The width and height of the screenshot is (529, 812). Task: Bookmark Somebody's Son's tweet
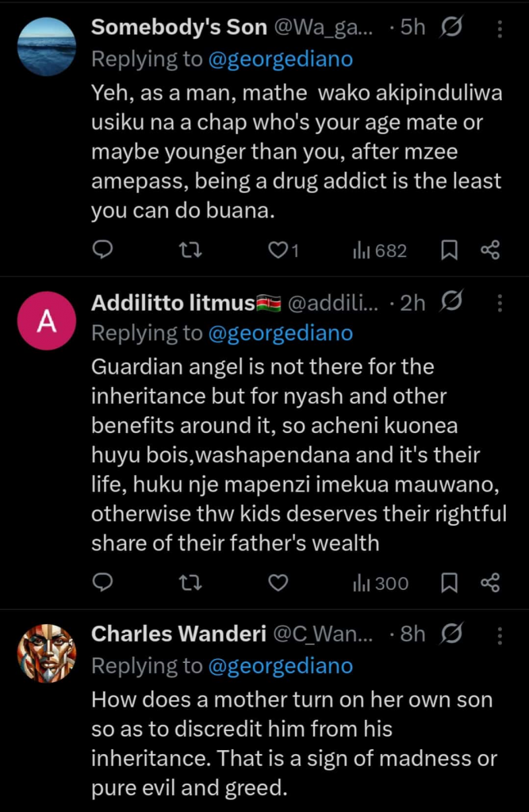(x=449, y=251)
